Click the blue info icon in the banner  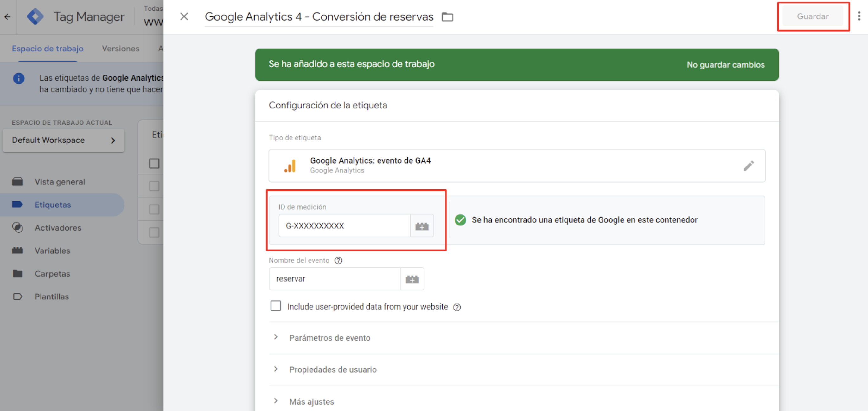coord(19,78)
